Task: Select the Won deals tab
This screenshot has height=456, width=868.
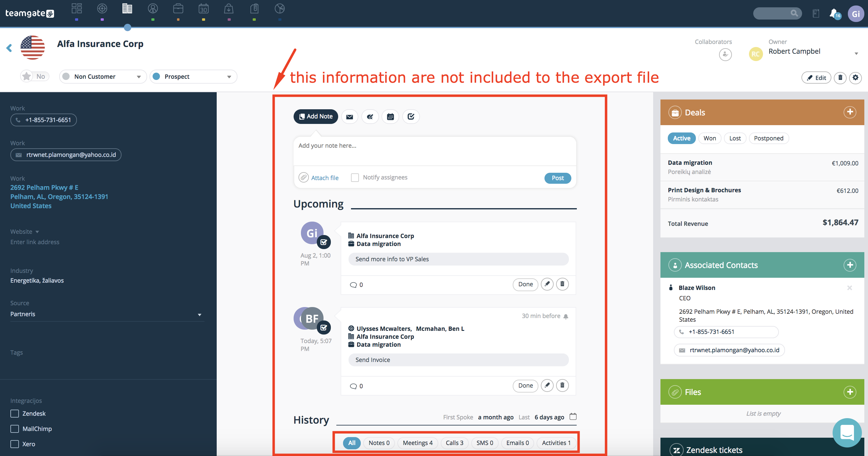Action: click(x=710, y=138)
